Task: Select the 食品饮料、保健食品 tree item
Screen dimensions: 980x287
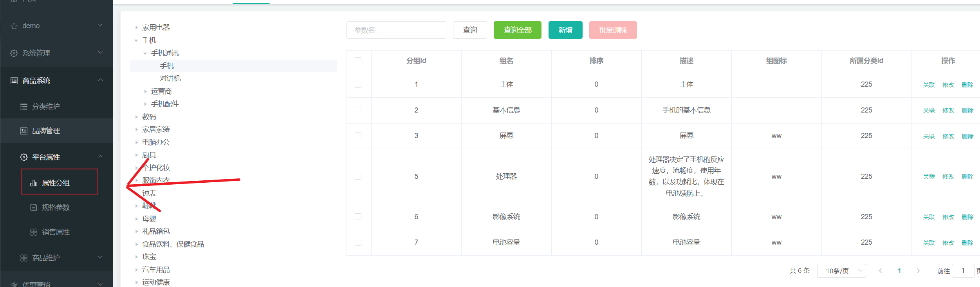Action: click(173, 244)
